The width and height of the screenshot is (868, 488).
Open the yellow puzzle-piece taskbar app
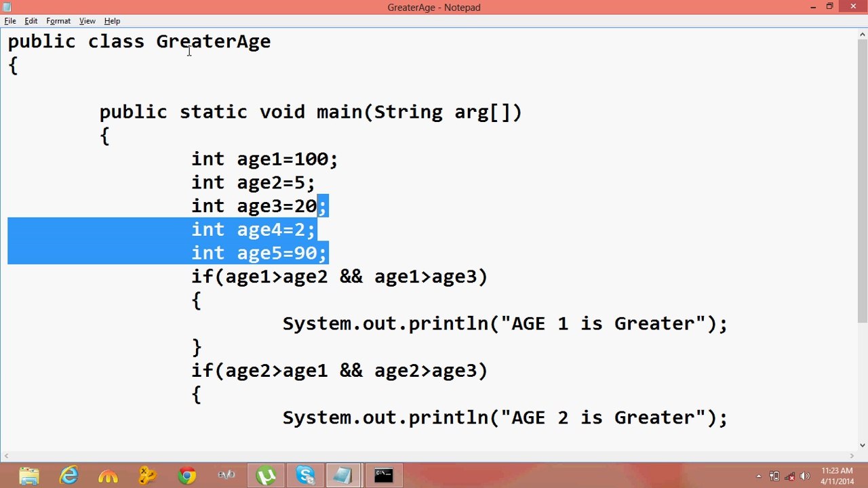[x=147, y=476]
